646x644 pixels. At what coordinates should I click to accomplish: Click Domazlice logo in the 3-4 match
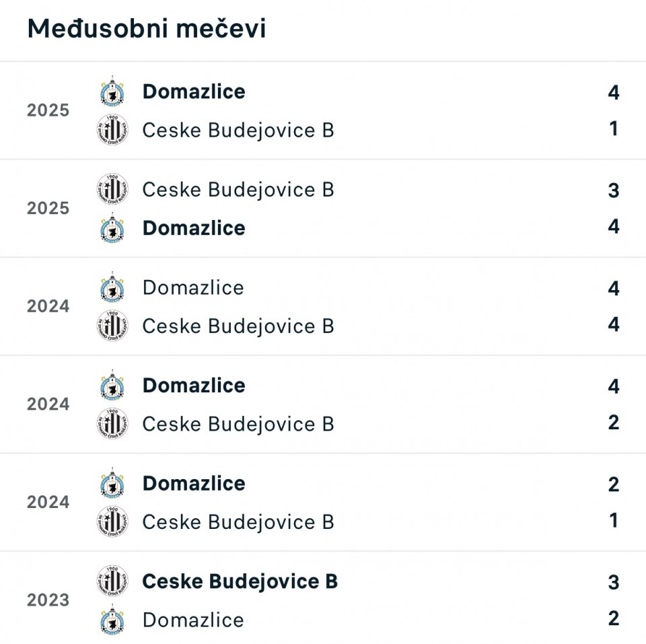pos(112,228)
